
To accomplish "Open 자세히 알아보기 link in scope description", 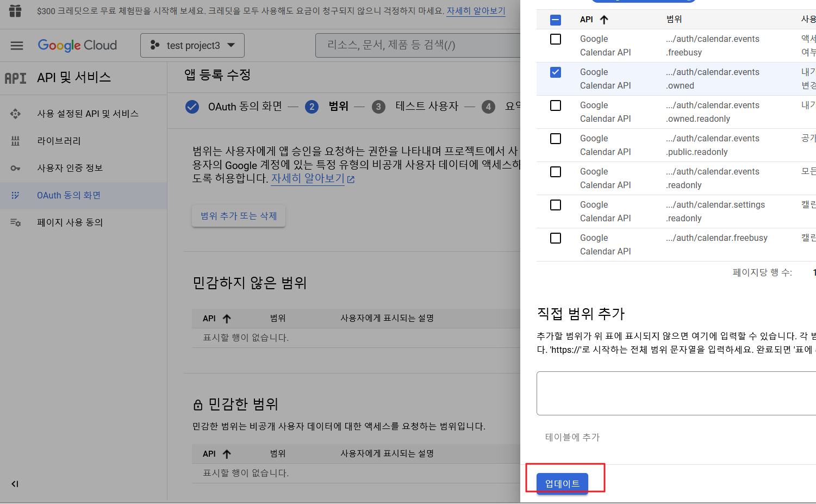I will point(308,178).
